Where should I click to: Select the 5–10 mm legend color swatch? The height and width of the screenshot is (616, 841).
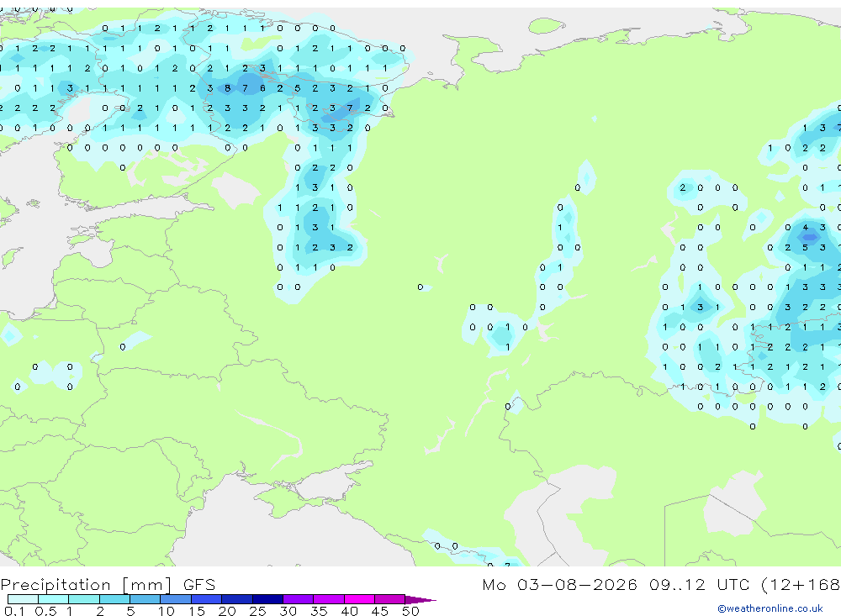[145, 599]
